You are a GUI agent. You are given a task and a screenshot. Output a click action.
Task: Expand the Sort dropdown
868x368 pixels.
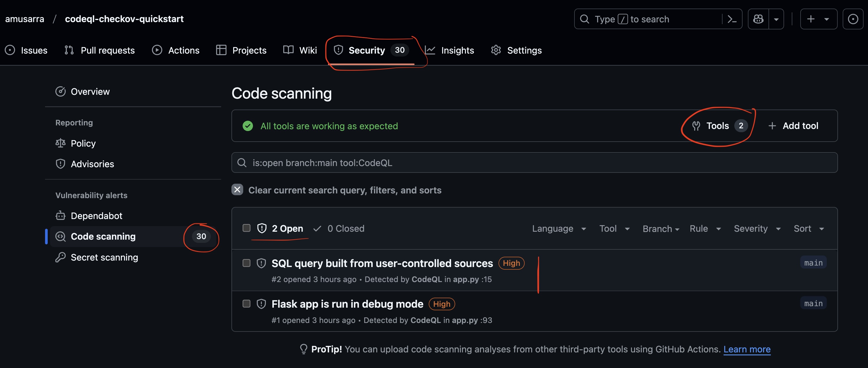coord(809,228)
